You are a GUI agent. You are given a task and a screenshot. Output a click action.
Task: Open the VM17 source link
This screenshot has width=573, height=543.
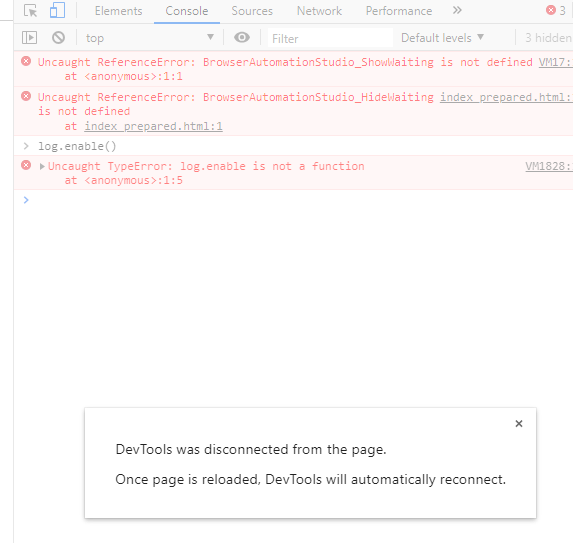click(555, 62)
